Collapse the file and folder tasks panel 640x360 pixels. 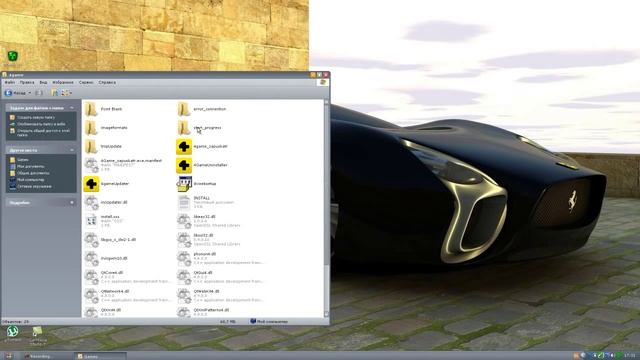(72, 108)
